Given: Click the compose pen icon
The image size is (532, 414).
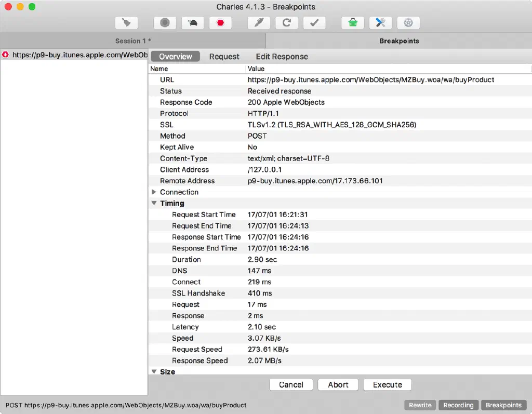Looking at the screenshot, I should 258,23.
